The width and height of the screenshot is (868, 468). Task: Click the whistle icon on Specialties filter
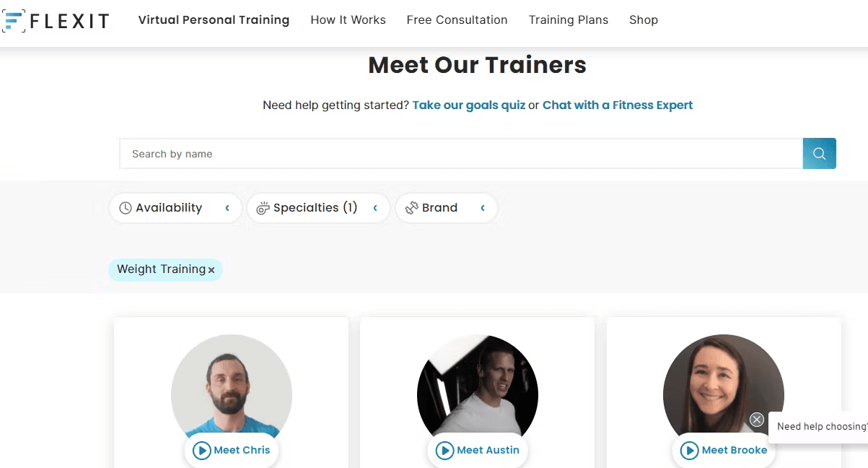click(x=263, y=208)
